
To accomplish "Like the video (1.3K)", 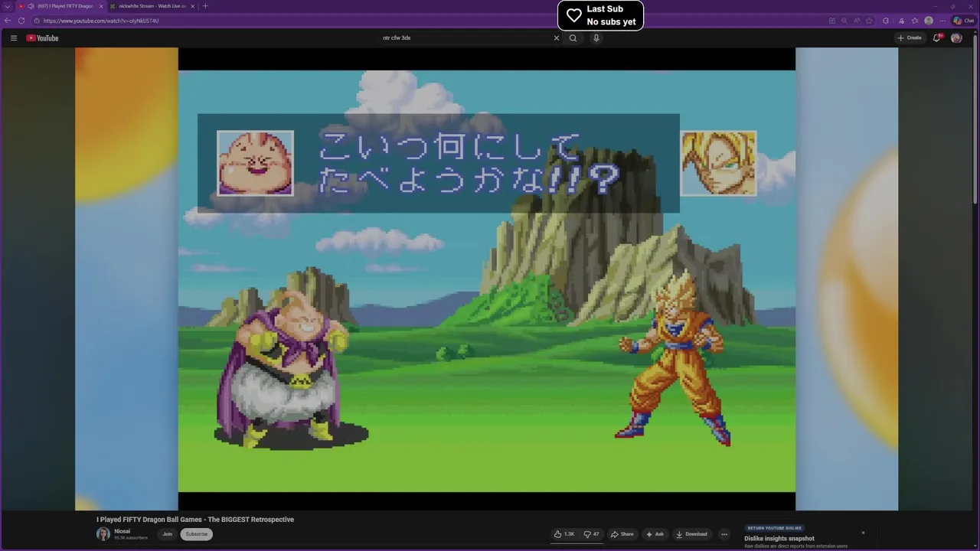I will (x=564, y=534).
